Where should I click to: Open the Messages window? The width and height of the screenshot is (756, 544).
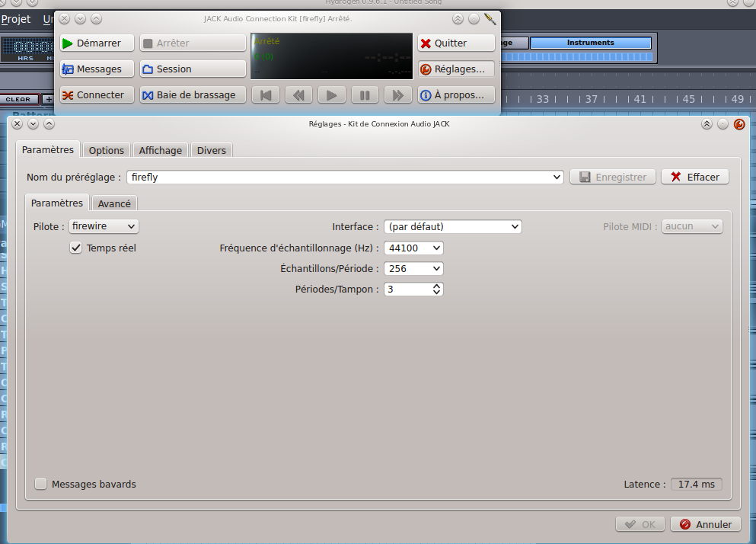coord(97,69)
